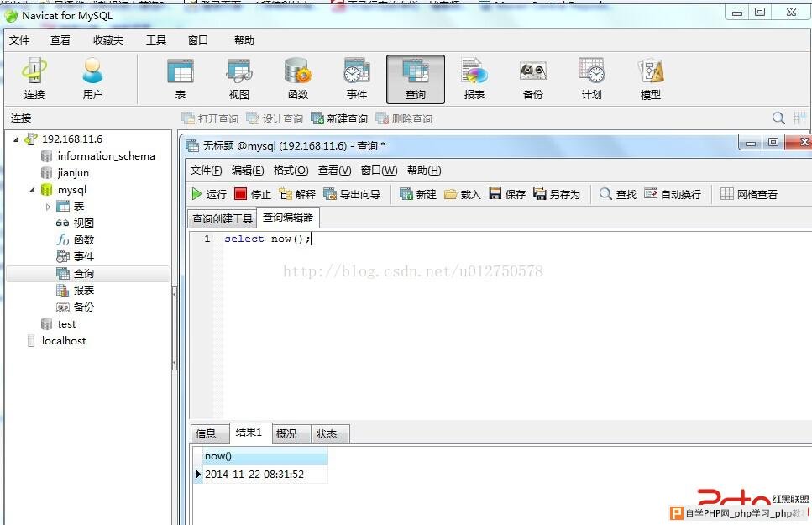Stop query execution with 停止
Viewport: 812px width, 525px height.
pos(253,194)
